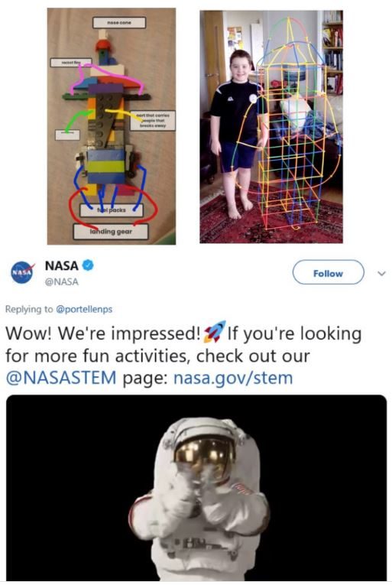Click the 'Wow! We're impressed!' tweet text
The image size is (392, 585).
tap(103, 333)
